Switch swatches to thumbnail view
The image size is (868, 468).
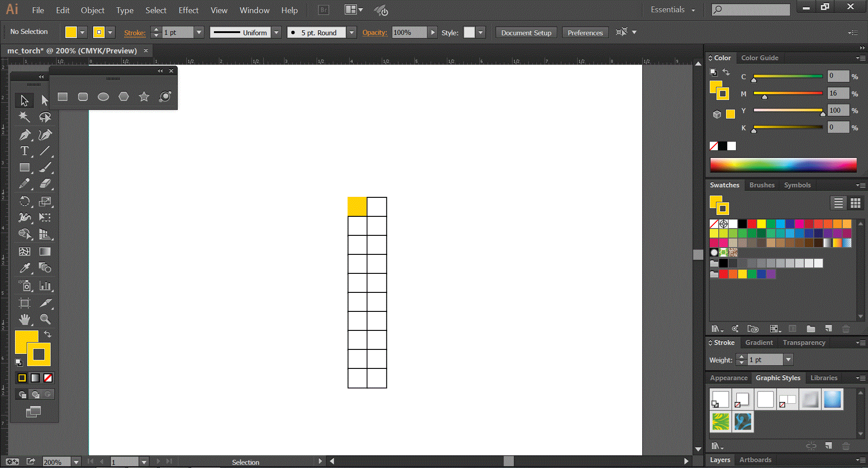[855, 203]
